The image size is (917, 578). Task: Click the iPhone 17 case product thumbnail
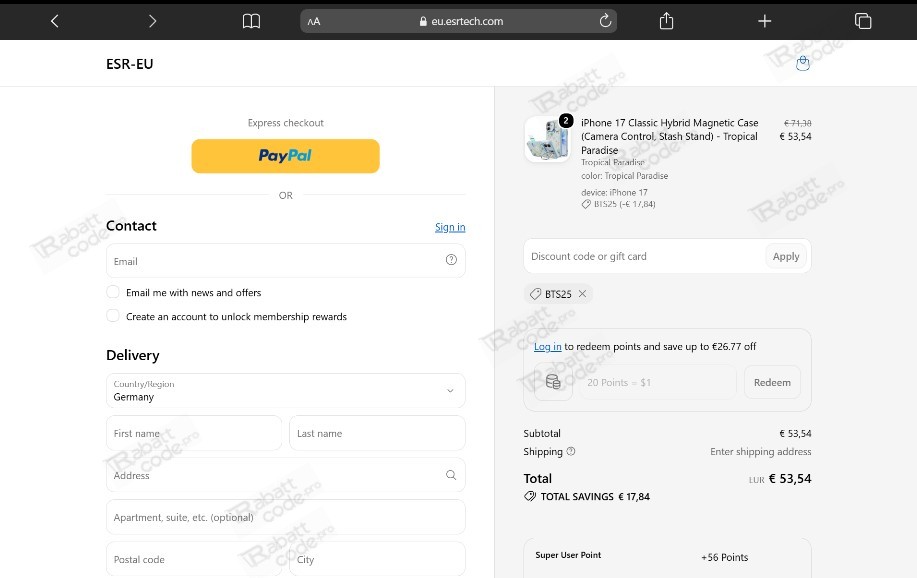[x=547, y=139]
